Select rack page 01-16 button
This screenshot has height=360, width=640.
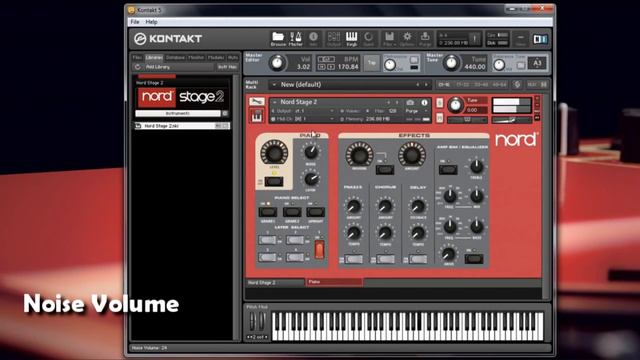tap(444, 84)
